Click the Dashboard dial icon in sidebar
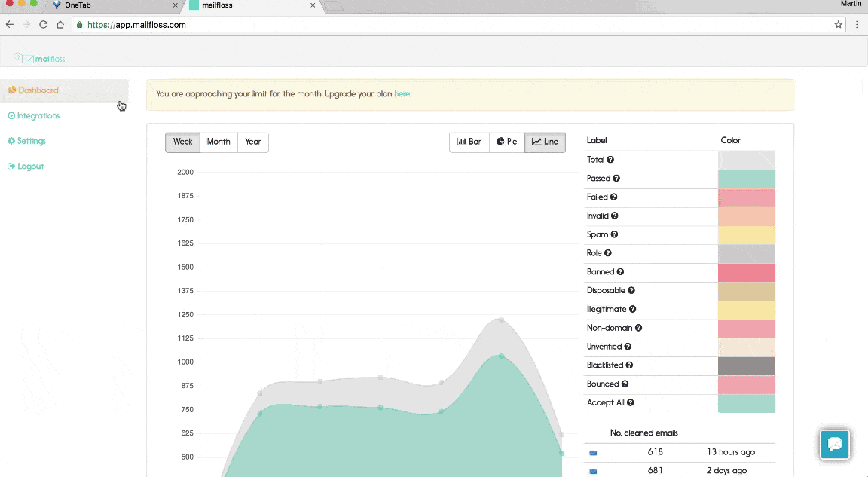 pos(11,90)
